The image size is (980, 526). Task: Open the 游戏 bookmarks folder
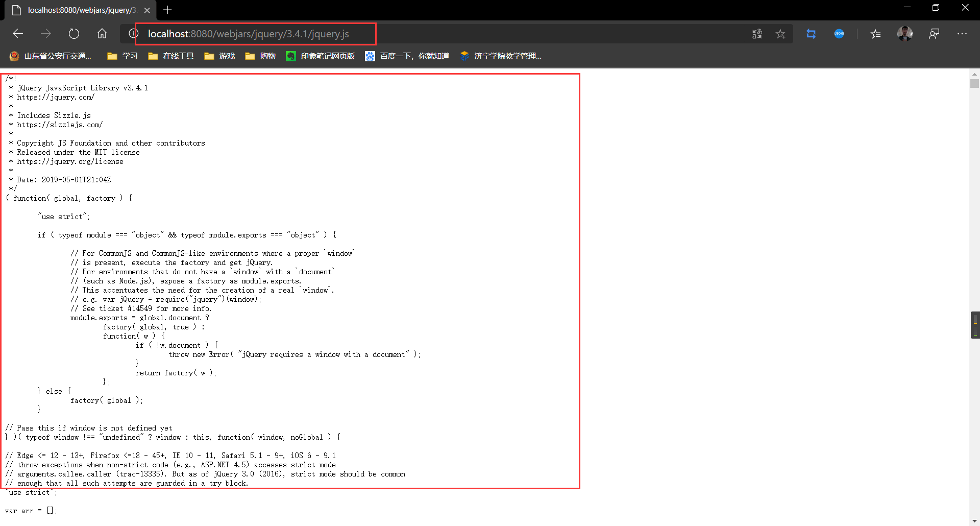pyautogui.click(x=219, y=56)
